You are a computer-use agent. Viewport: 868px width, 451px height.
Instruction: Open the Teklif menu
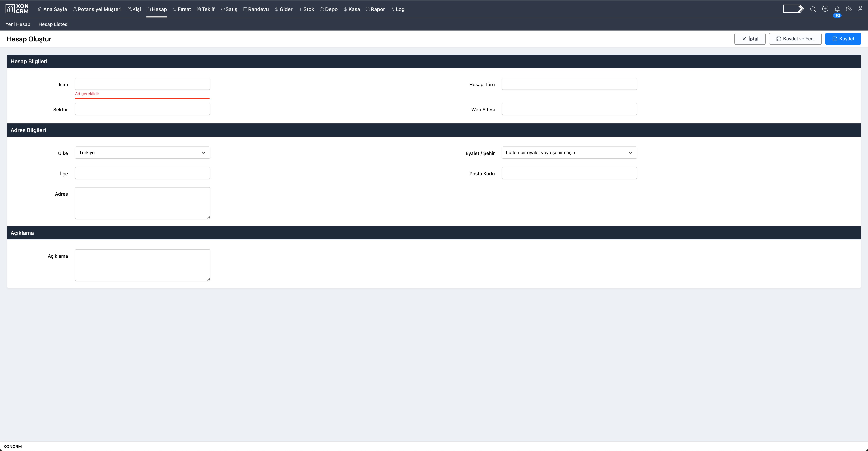[205, 9]
